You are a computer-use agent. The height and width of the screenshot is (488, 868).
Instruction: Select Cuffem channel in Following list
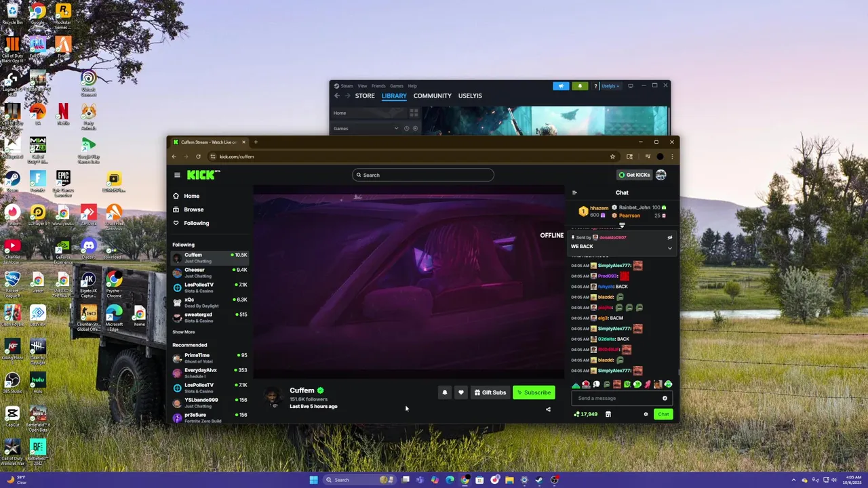pyautogui.click(x=210, y=258)
